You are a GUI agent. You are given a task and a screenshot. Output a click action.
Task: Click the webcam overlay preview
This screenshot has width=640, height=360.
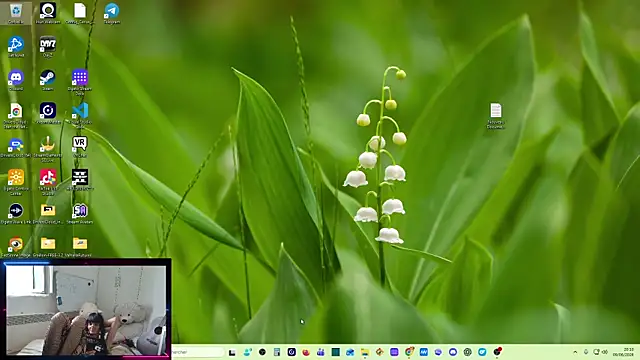[x=85, y=309]
